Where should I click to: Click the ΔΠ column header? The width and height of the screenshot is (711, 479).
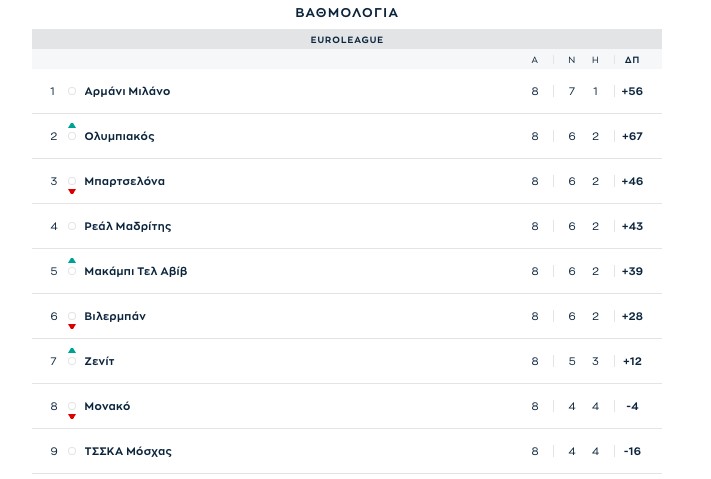pos(631,60)
